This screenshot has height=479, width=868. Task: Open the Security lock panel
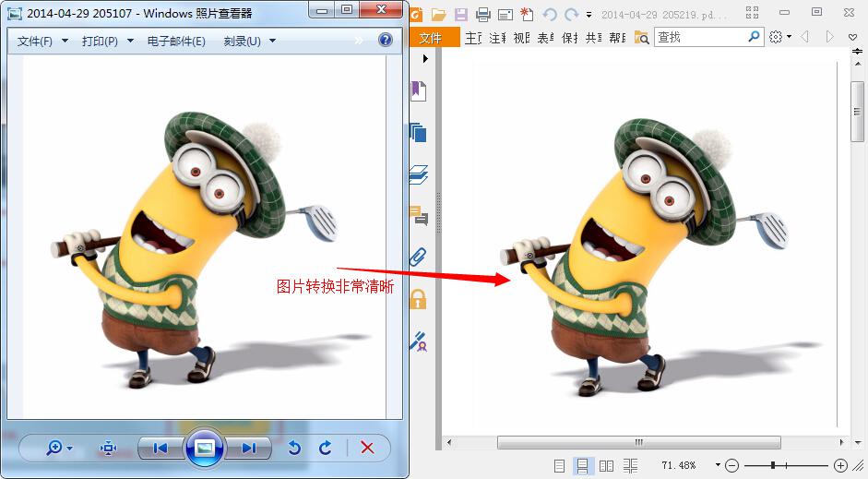coord(418,299)
